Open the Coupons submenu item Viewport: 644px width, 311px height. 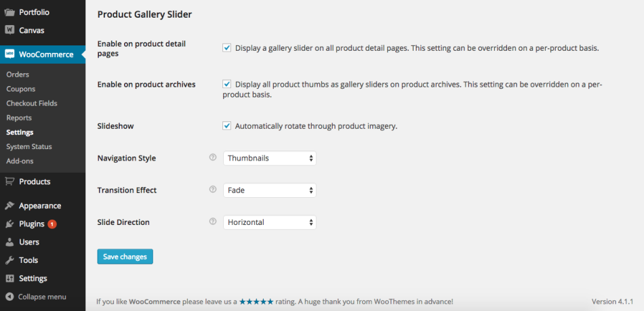click(x=21, y=89)
